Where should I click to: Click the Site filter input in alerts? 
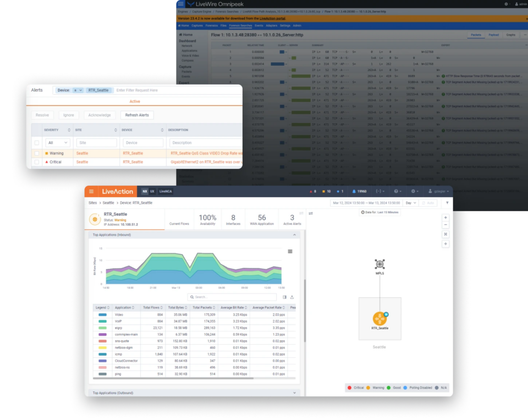click(96, 143)
